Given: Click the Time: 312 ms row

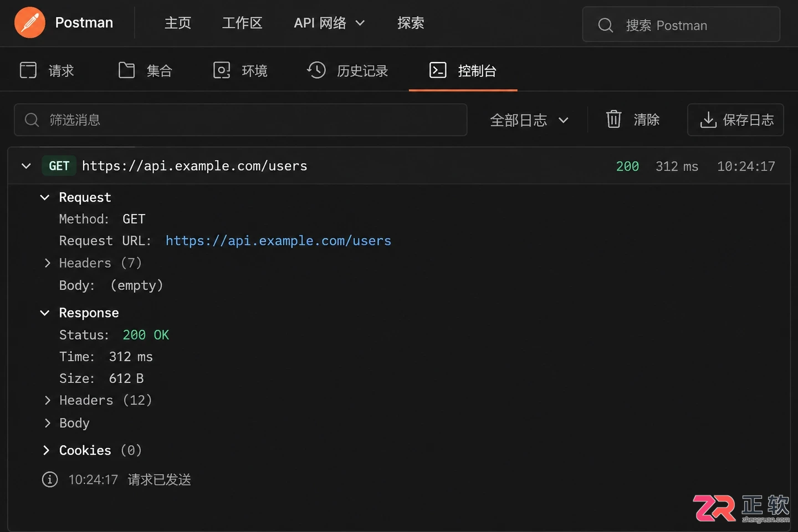Looking at the screenshot, I should pyautogui.click(x=106, y=356).
